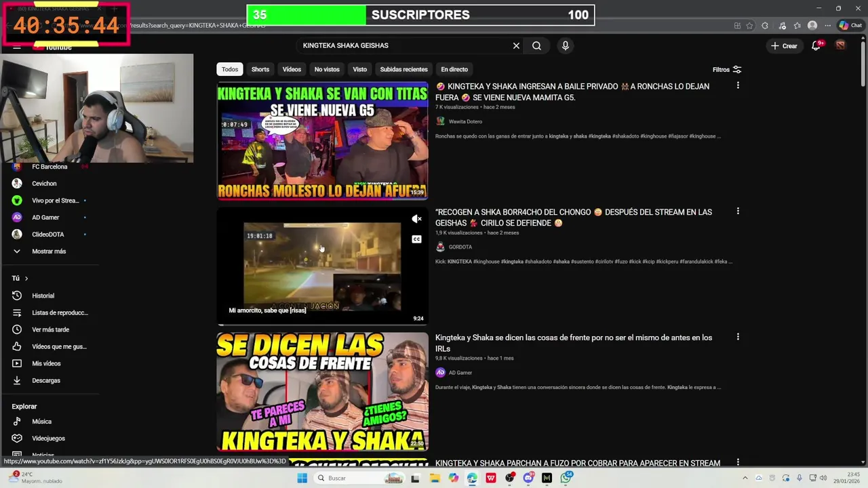Open the YouTube account avatar menu

[x=840, y=45]
